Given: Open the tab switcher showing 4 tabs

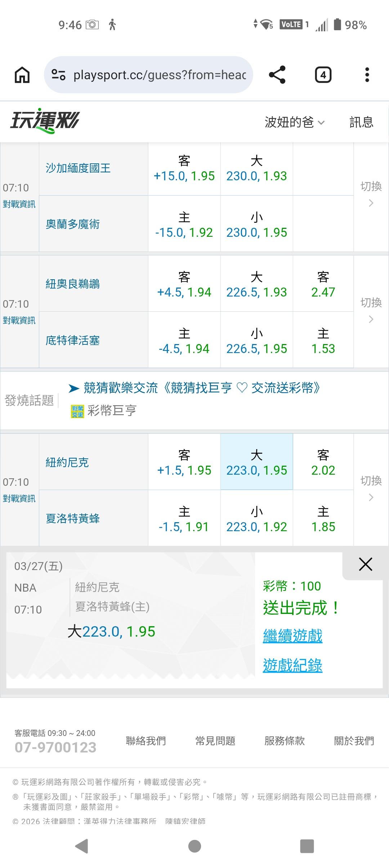Looking at the screenshot, I should pos(323,75).
